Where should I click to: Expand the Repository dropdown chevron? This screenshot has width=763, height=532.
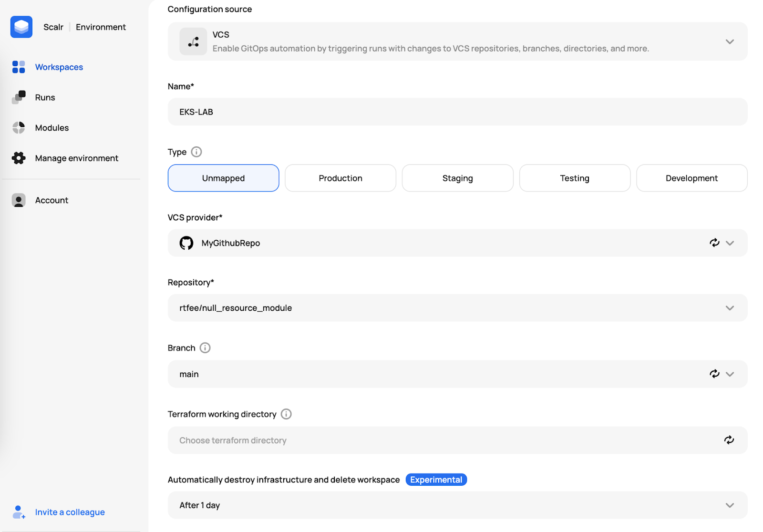click(730, 308)
